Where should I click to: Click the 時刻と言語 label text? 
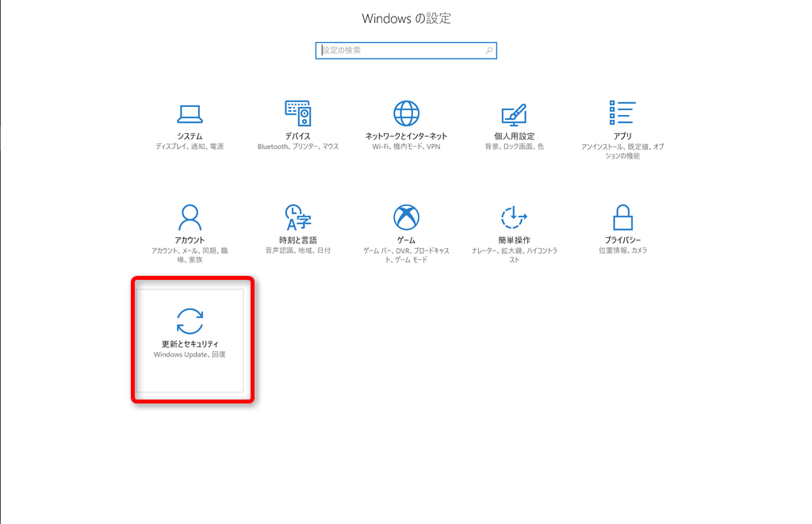(x=298, y=240)
